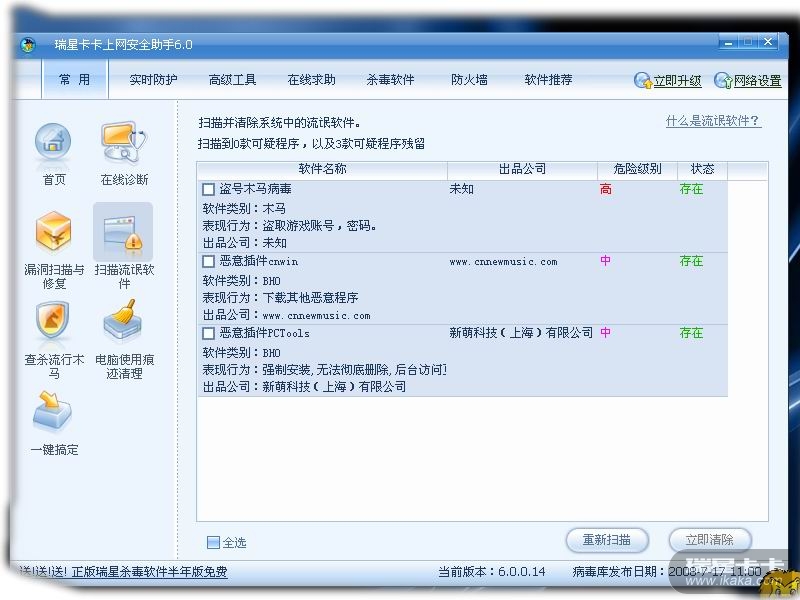Image resolution: width=800 pixels, height=600 pixels.
Task: Open the 正版瑞星杀毒软件半年版免费 promo link
Action: [149, 572]
